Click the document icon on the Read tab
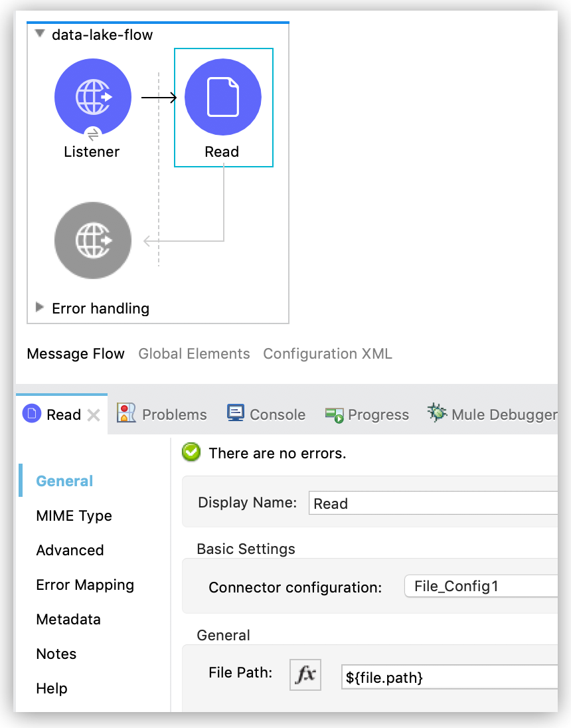The image size is (571, 728). [x=31, y=413]
